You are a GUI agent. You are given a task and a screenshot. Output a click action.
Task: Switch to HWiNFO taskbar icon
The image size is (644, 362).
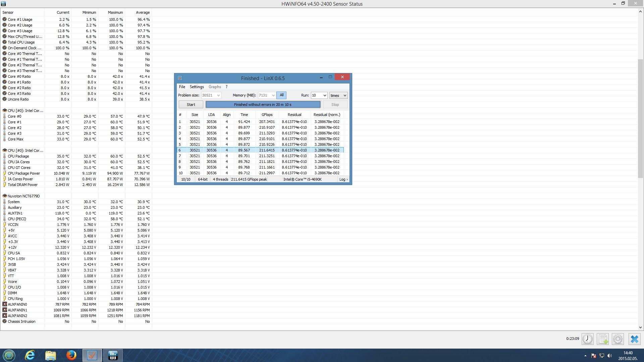coord(113,355)
